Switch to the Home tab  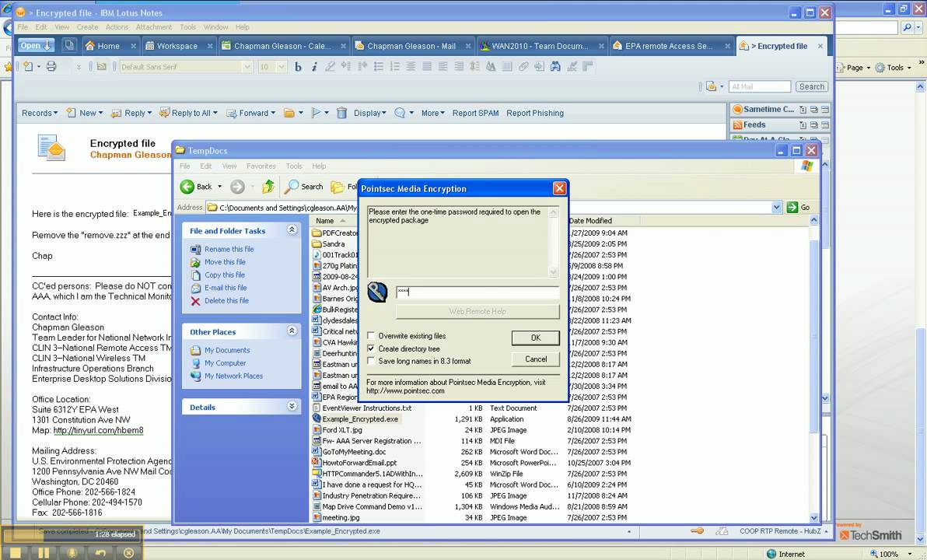click(108, 46)
